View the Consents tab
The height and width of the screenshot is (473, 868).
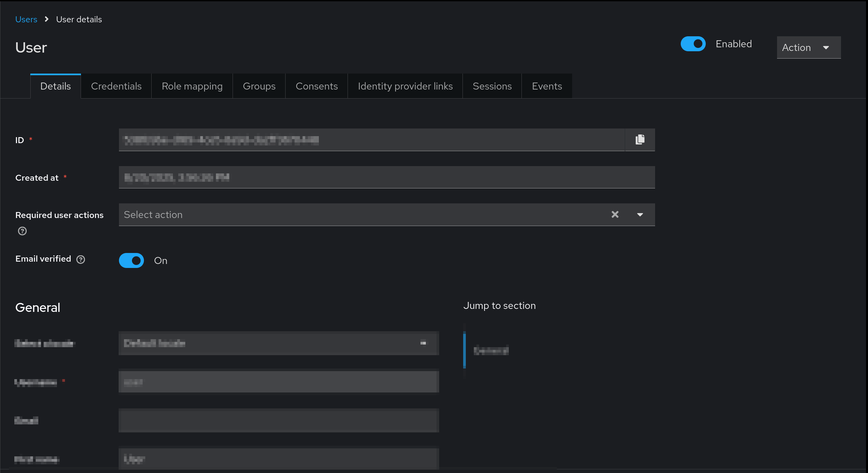[317, 86]
